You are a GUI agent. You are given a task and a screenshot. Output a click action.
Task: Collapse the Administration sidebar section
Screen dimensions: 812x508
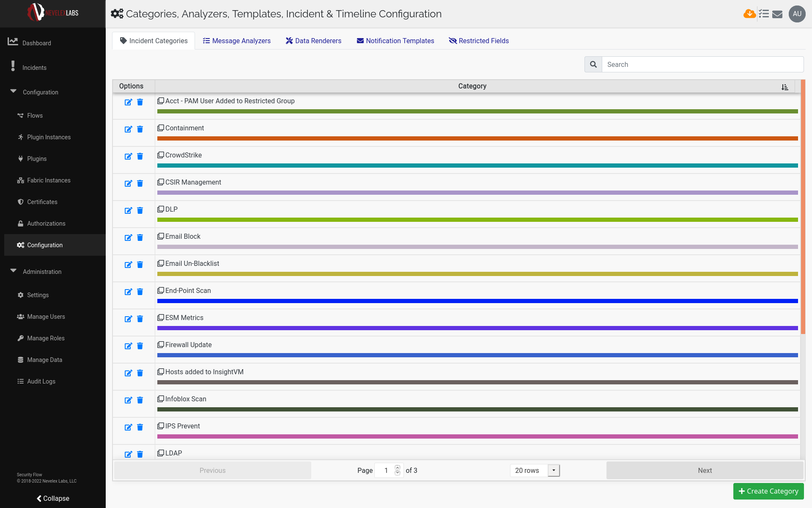(x=14, y=271)
